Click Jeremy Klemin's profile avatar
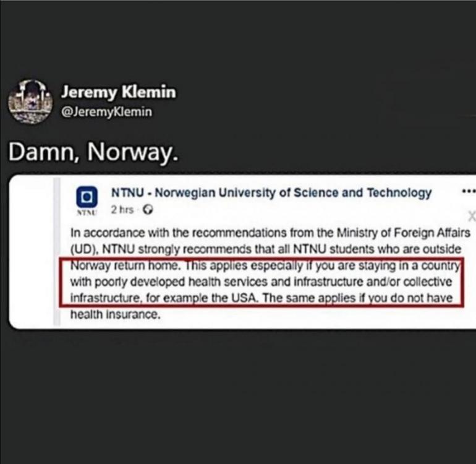This screenshot has width=476, height=464. [x=30, y=100]
